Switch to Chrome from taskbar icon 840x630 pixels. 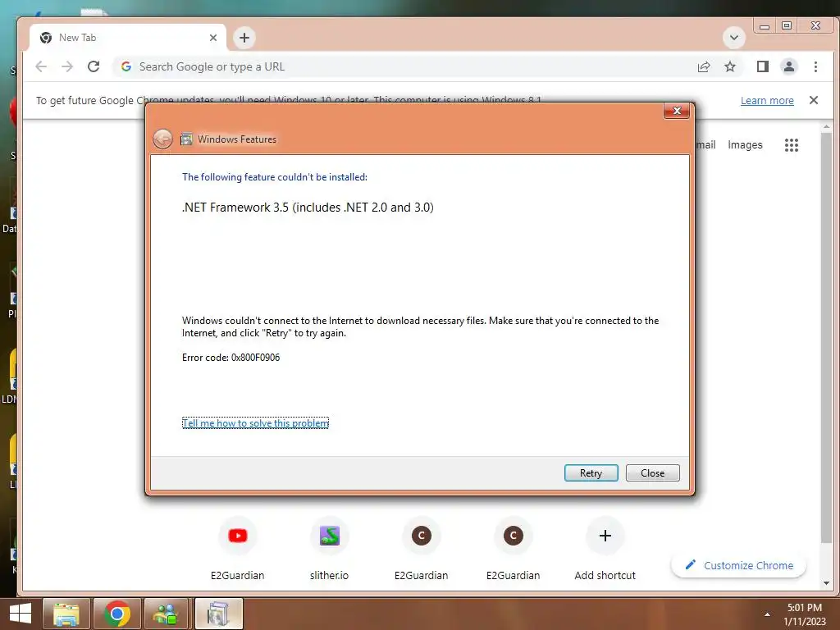click(x=117, y=614)
